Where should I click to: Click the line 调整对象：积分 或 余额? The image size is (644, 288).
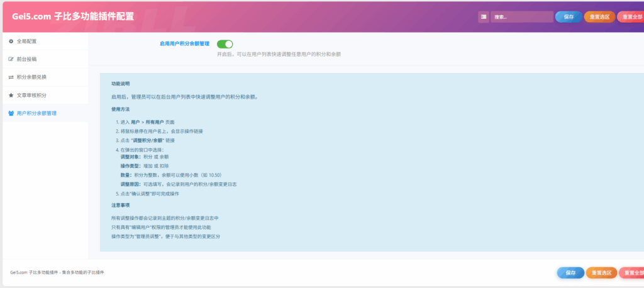pyautogui.click(x=145, y=157)
